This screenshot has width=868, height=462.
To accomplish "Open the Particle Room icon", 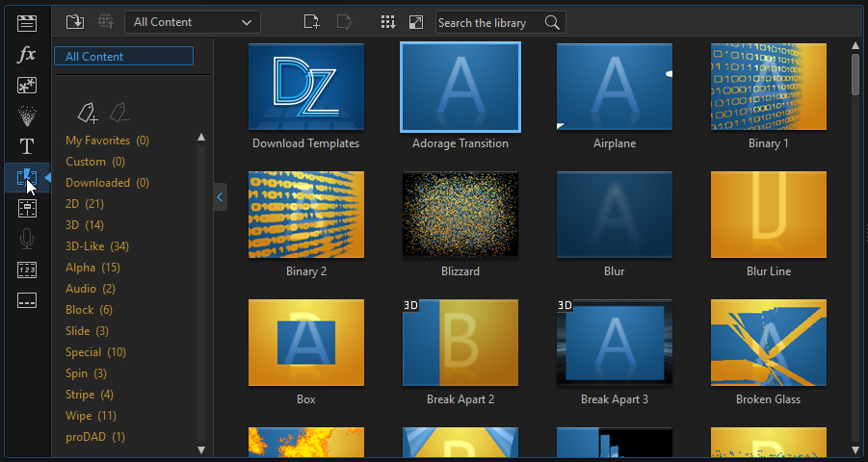I will [27, 115].
